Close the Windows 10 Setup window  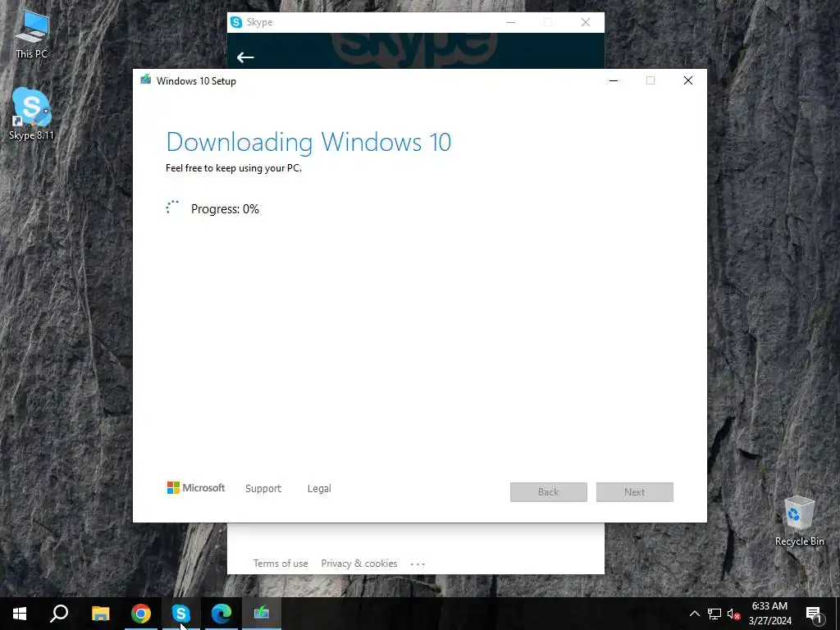point(688,80)
